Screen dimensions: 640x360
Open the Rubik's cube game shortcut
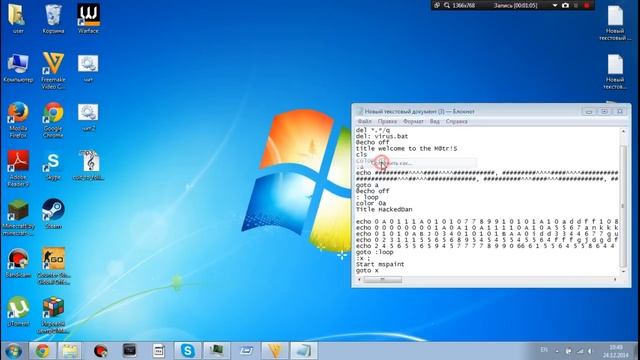click(53, 314)
